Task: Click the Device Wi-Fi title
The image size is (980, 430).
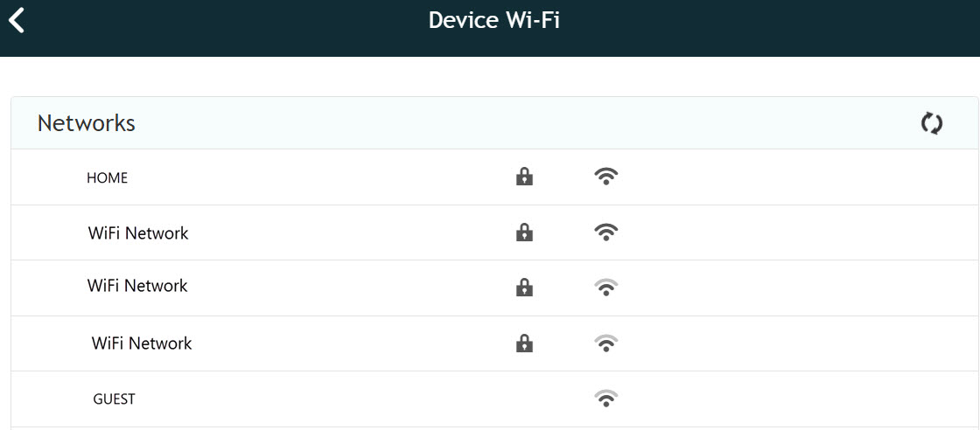Action: [x=493, y=20]
